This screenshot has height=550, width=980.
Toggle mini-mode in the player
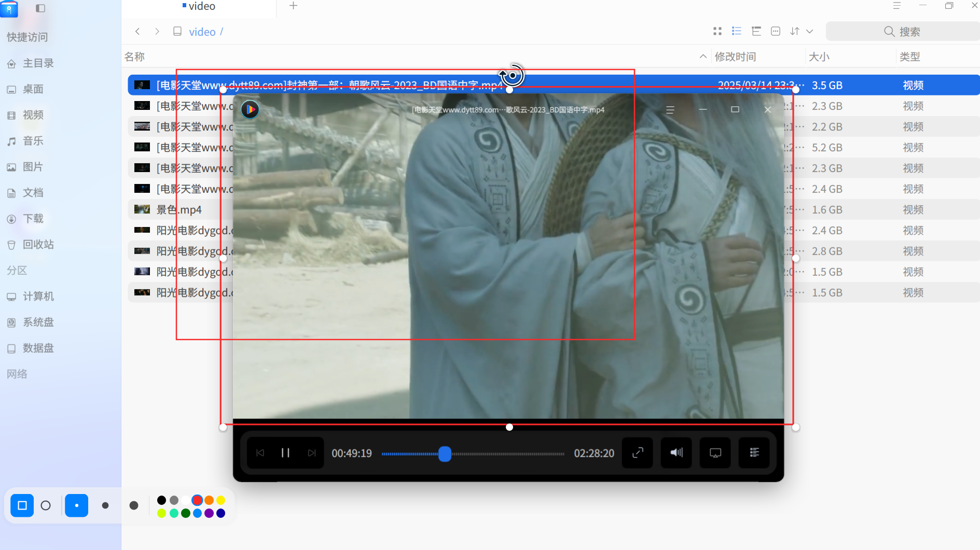715,453
